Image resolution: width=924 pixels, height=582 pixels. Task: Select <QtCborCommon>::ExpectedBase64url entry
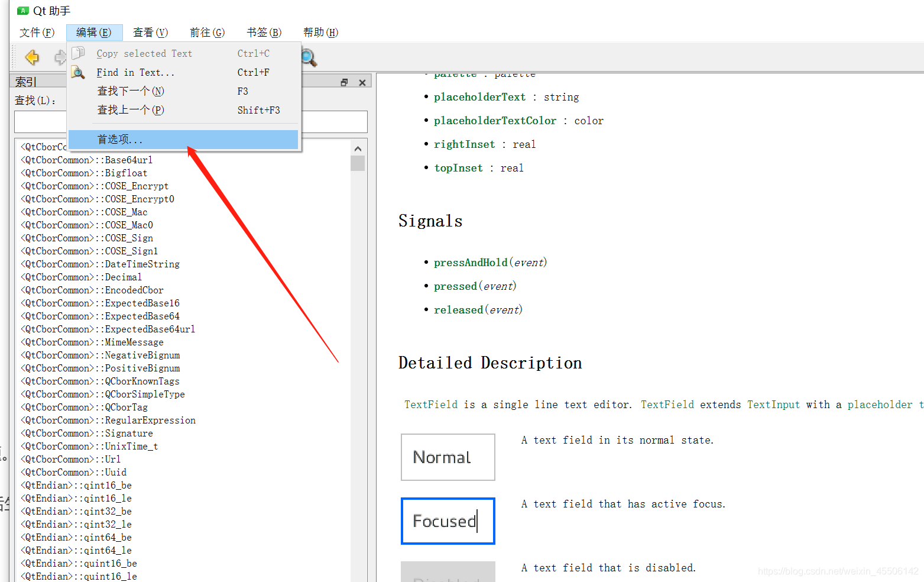pos(108,329)
